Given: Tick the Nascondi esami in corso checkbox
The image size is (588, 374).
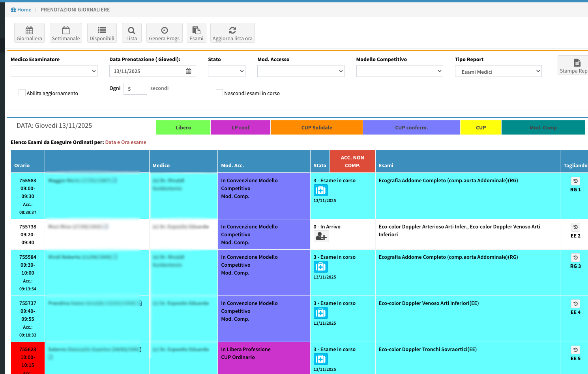Looking at the screenshot, I should coord(219,93).
